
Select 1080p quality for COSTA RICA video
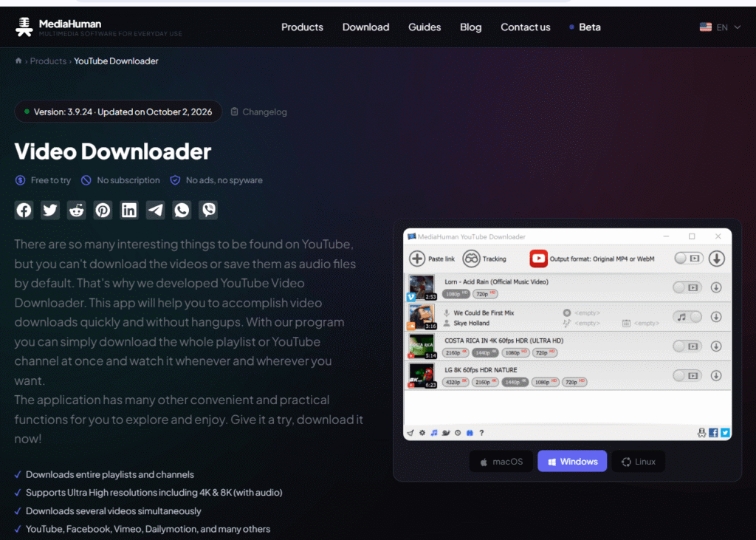515,353
